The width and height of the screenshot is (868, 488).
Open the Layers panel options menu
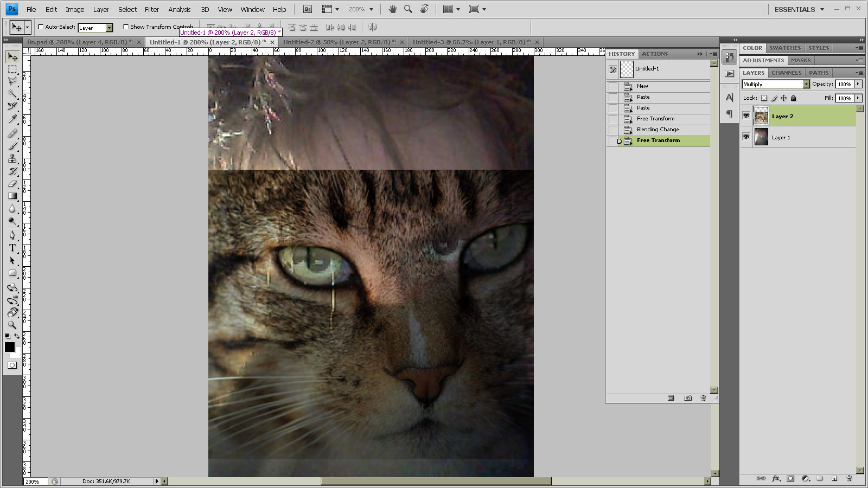pyautogui.click(x=859, y=73)
